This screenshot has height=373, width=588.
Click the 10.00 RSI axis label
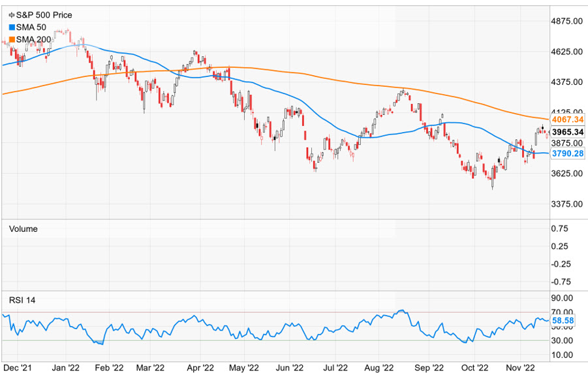pyautogui.click(x=562, y=355)
